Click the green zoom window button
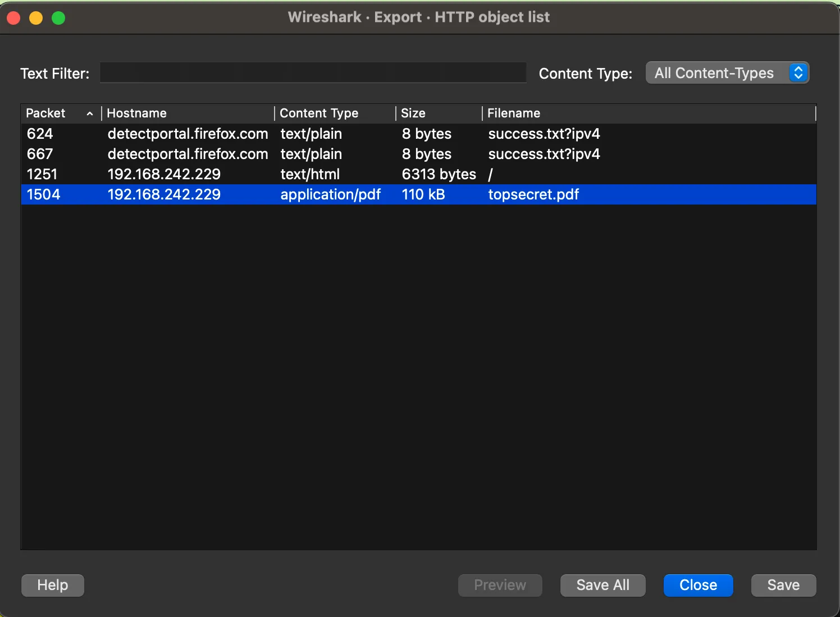Image resolution: width=840 pixels, height=617 pixels. tap(58, 18)
